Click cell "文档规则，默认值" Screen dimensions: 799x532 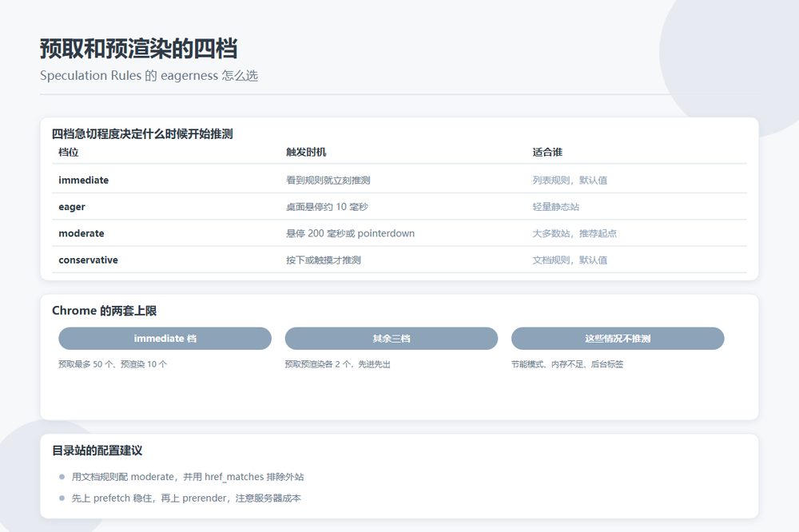(x=570, y=260)
